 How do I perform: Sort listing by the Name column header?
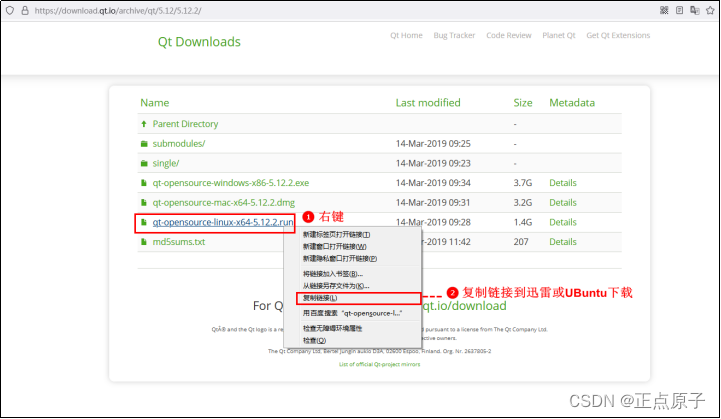point(154,103)
